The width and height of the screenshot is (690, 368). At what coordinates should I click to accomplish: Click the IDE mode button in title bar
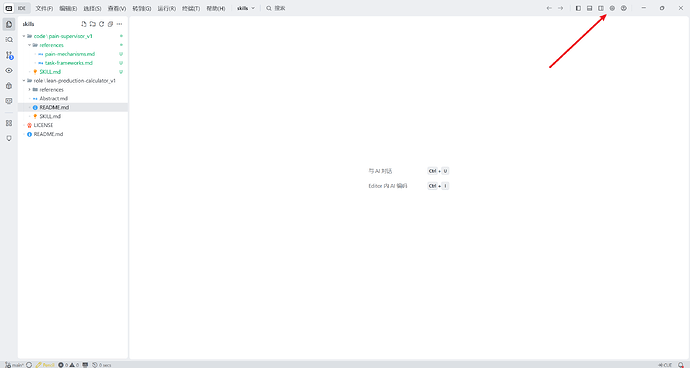pyautogui.click(x=22, y=8)
